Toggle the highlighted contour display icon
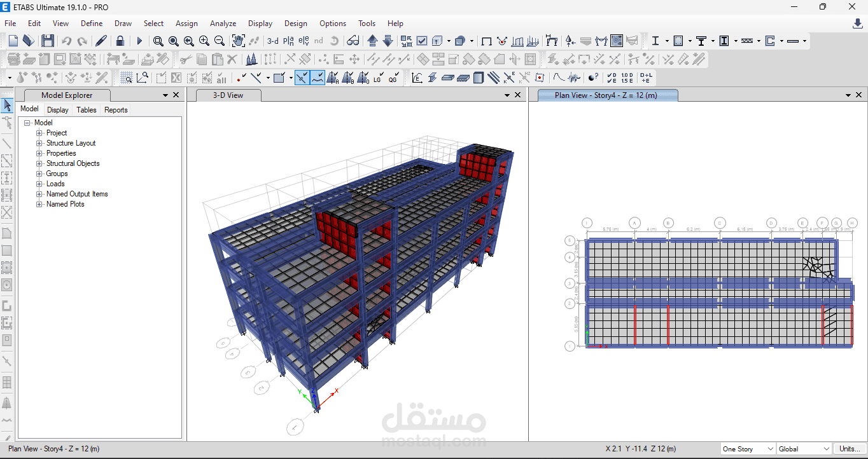868x459 pixels. (617, 41)
